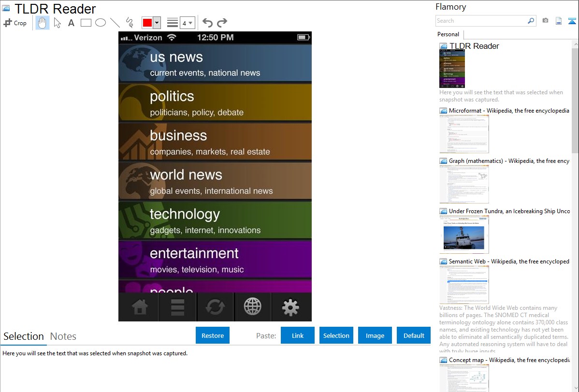Tap the home icon in phone toolbar
The height and width of the screenshot is (392, 579).
(x=140, y=307)
